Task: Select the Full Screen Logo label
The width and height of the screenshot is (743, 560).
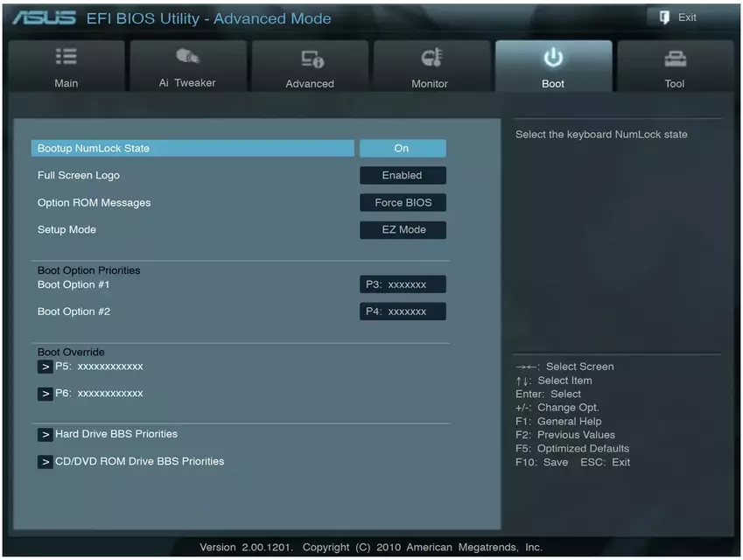Action: pyautogui.click(x=79, y=175)
